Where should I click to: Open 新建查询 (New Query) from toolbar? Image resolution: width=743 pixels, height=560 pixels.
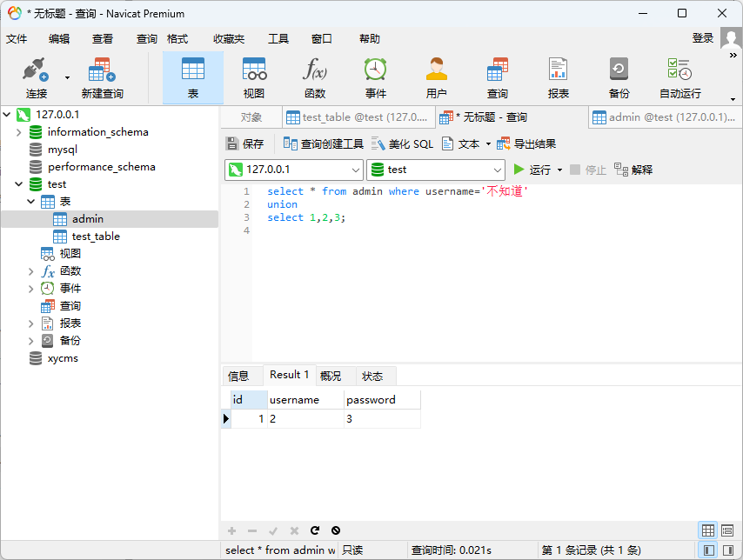click(102, 77)
